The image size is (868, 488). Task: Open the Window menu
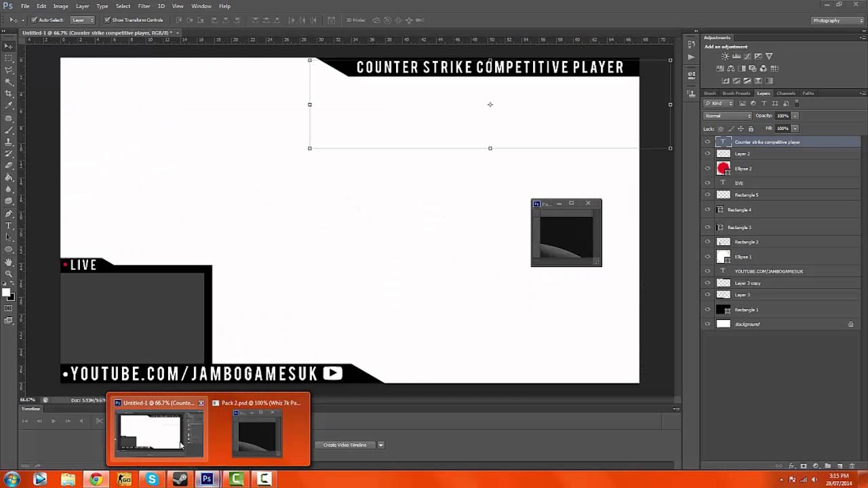tap(201, 6)
